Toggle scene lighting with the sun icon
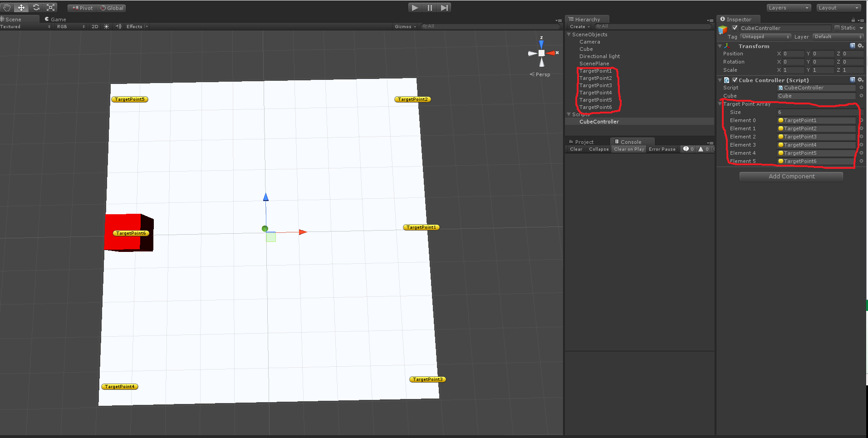 point(106,26)
